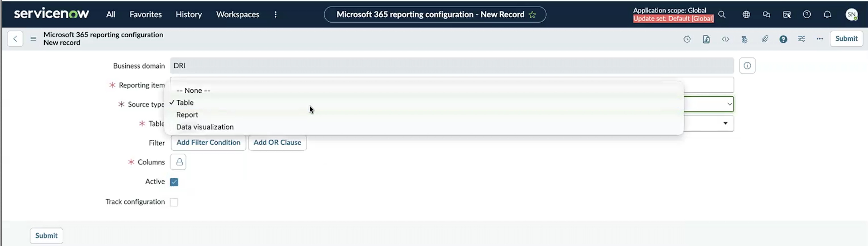The width and height of the screenshot is (868, 246).
Task: Open the form toolbar filled help circle
Action: coord(783,39)
